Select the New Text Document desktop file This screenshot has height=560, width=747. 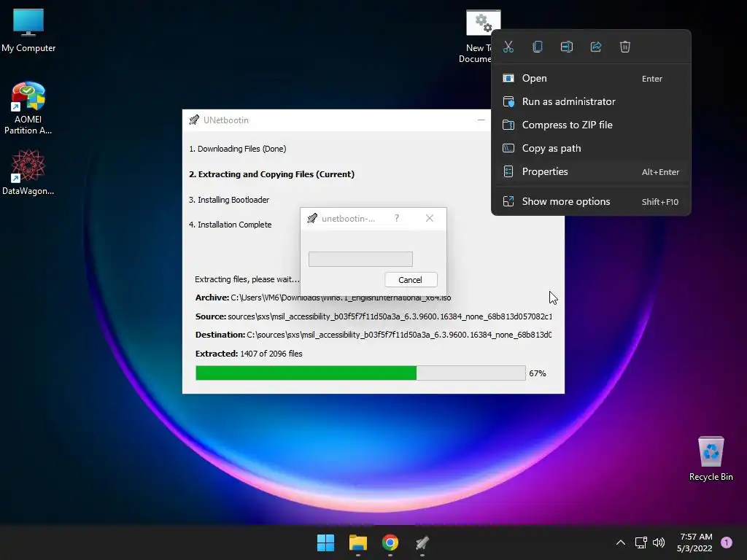point(478,36)
